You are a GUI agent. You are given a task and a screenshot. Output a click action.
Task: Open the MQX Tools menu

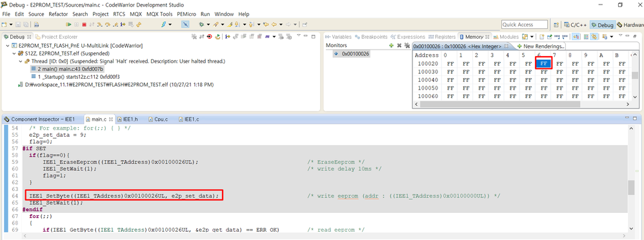pyautogui.click(x=159, y=14)
